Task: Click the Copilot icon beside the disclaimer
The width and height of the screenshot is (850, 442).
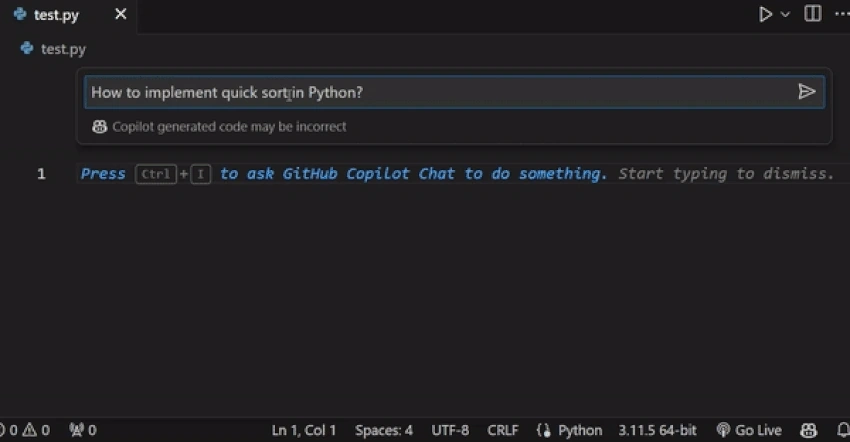Action: [x=99, y=126]
